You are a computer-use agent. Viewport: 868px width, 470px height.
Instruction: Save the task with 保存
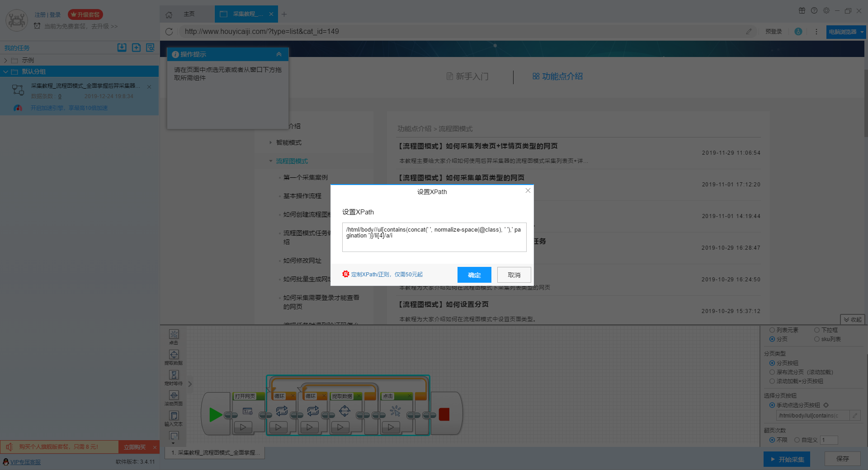842,459
